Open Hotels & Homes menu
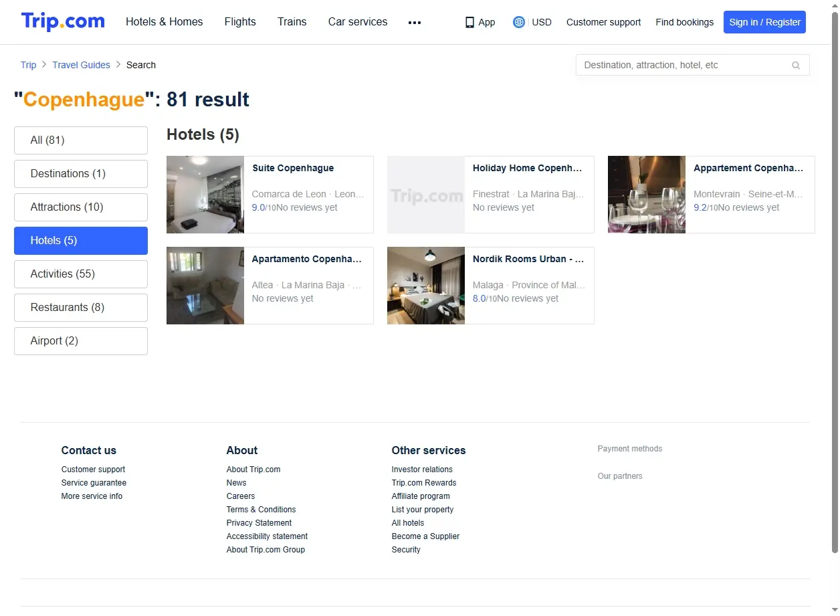Screen dimensions: 840x616 [x=165, y=22]
